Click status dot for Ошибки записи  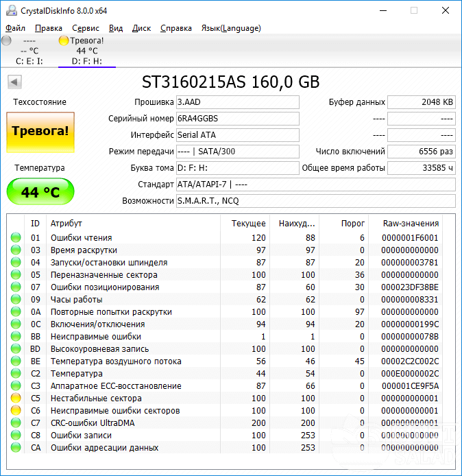point(16,435)
